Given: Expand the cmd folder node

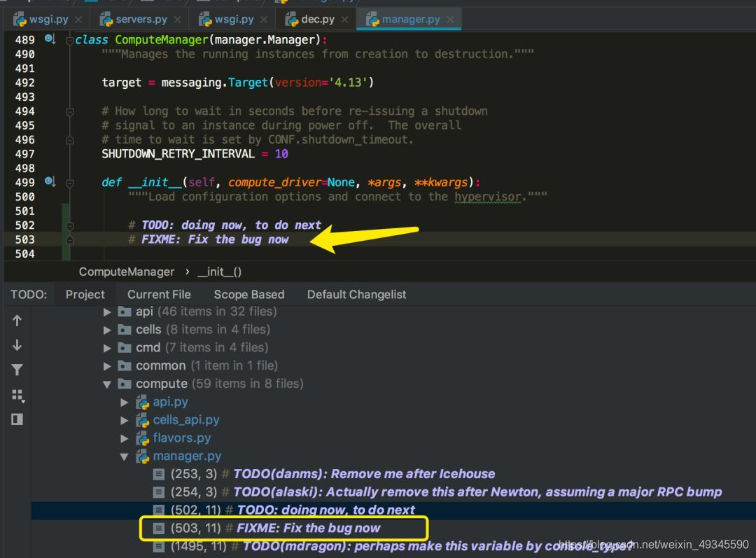Looking at the screenshot, I should (x=107, y=348).
